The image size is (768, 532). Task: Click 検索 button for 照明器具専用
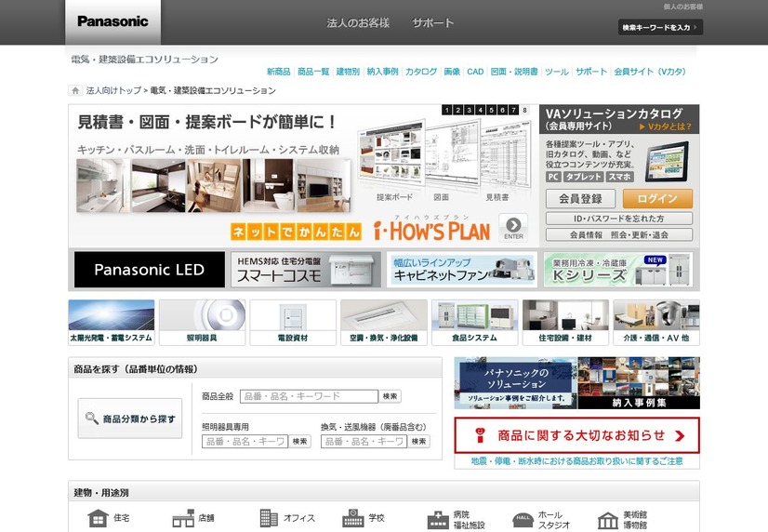(299, 442)
